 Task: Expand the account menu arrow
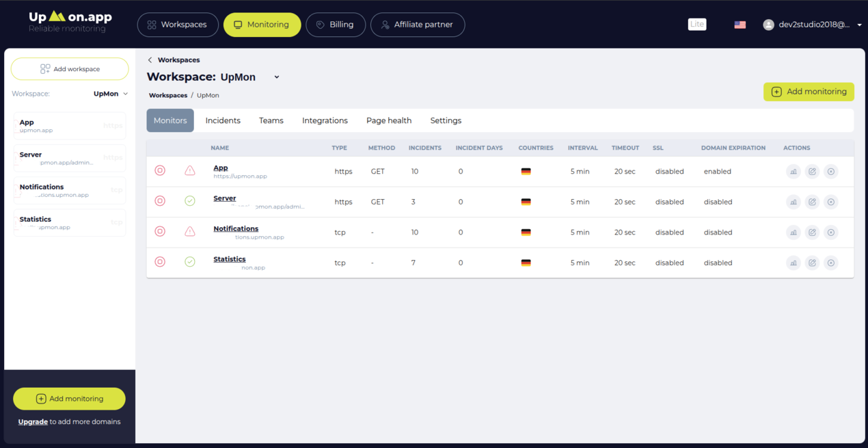click(x=859, y=25)
